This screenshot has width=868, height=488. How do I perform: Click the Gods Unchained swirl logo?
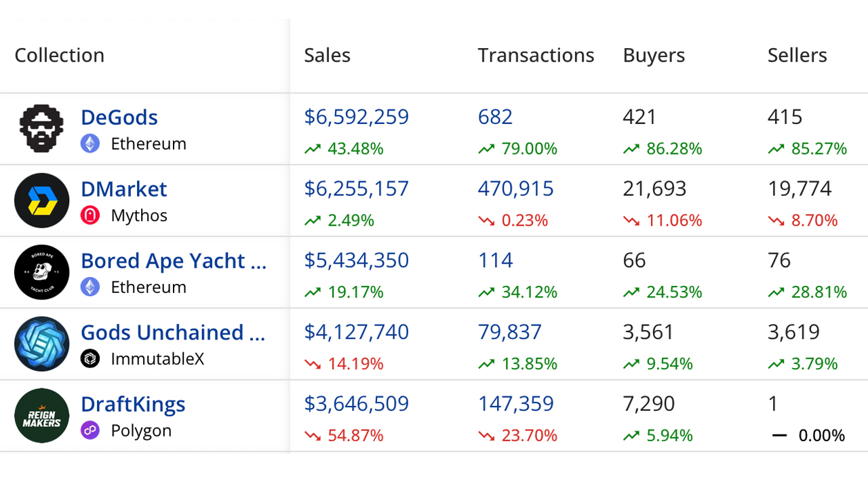(41, 344)
